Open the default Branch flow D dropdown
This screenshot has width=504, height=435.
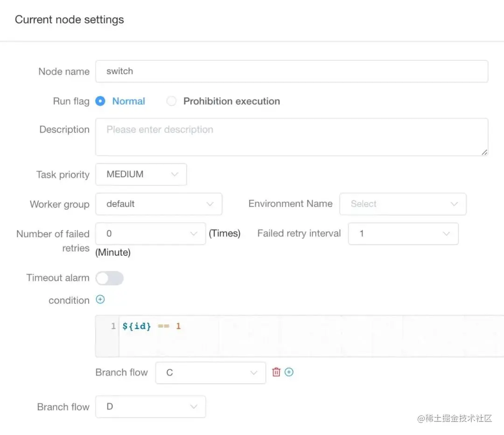[x=150, y=407]
